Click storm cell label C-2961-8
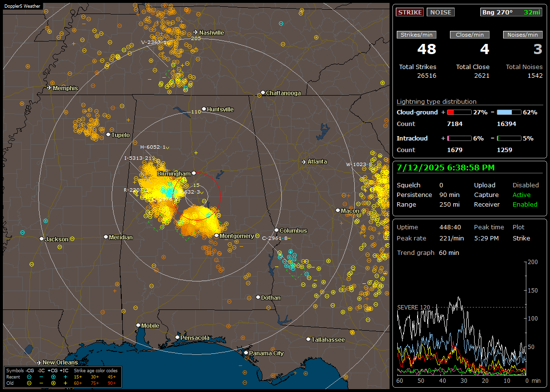The height and width of the screenshot is (392, 550). pos(275,238)
